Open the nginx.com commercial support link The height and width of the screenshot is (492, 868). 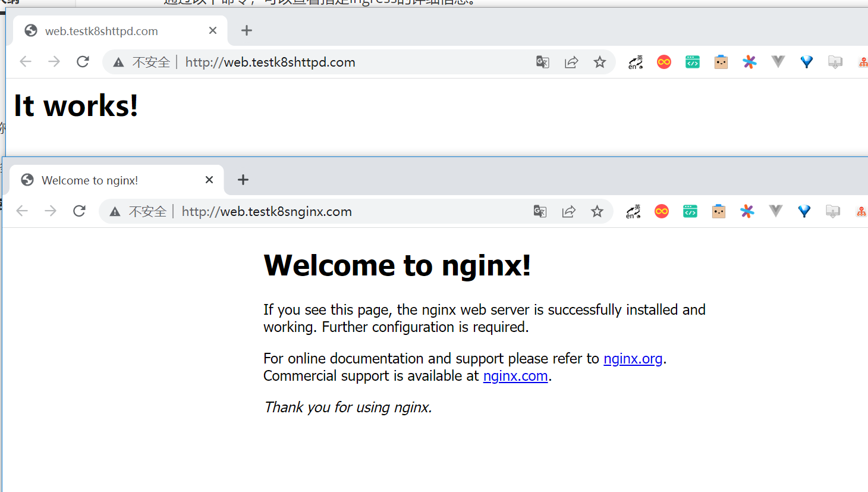[515, 376]
